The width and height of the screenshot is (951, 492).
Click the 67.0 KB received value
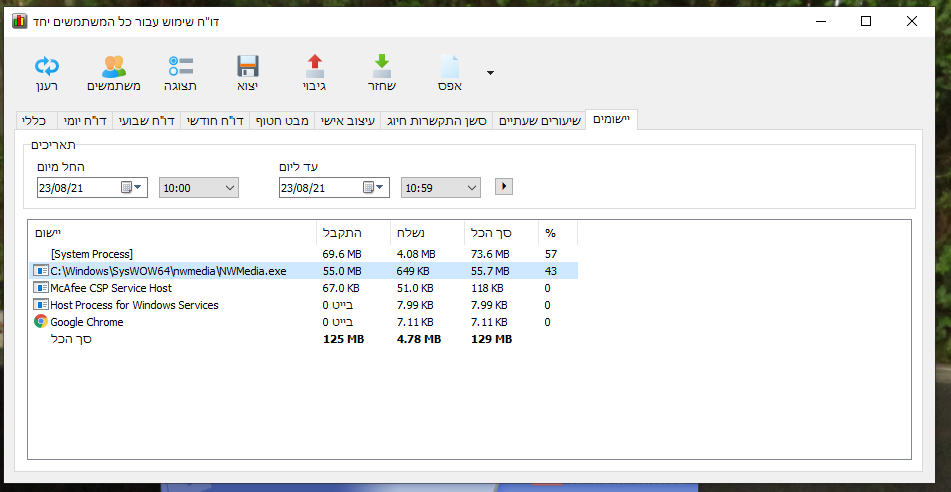coord(340,288)
